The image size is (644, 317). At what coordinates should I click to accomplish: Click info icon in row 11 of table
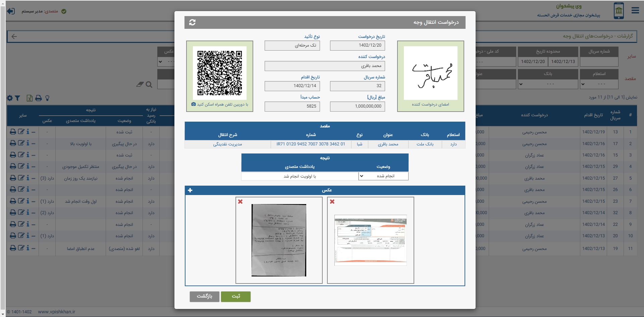(28, 248)
